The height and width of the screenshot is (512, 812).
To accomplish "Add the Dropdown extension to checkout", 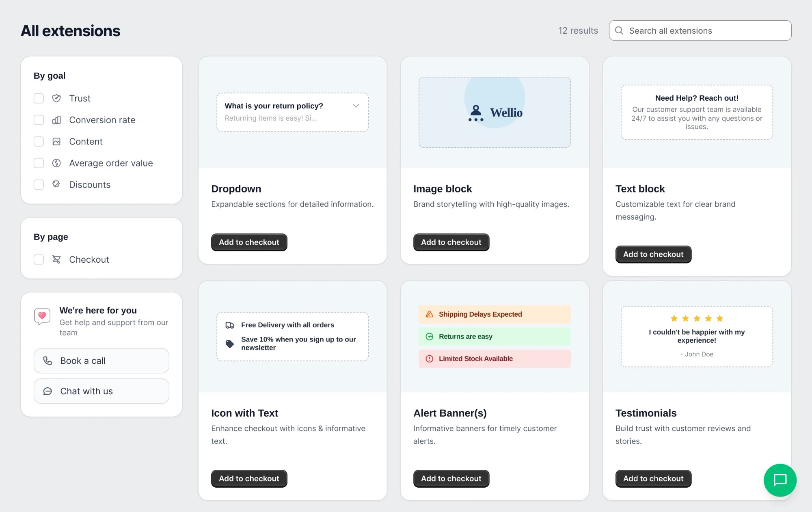I will tap(249, 242).
